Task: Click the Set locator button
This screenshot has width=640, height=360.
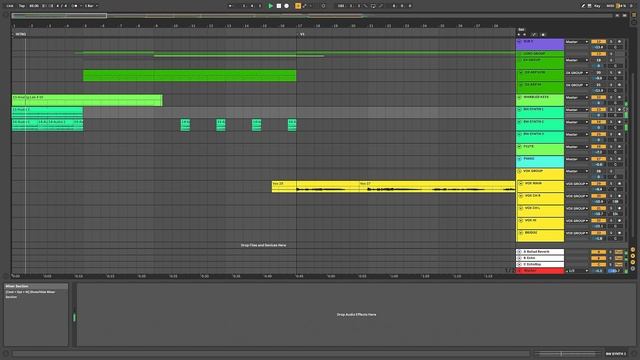Action: point(521,29)
